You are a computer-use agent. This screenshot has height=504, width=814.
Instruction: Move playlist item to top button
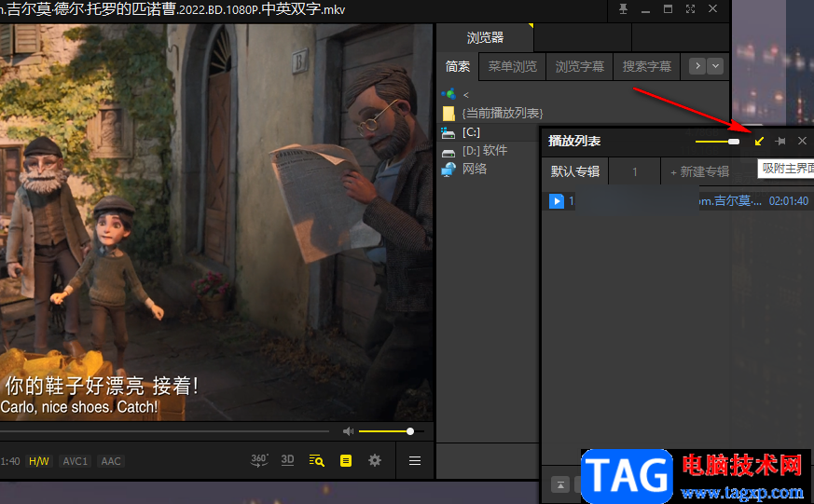(x=560, y=484)
